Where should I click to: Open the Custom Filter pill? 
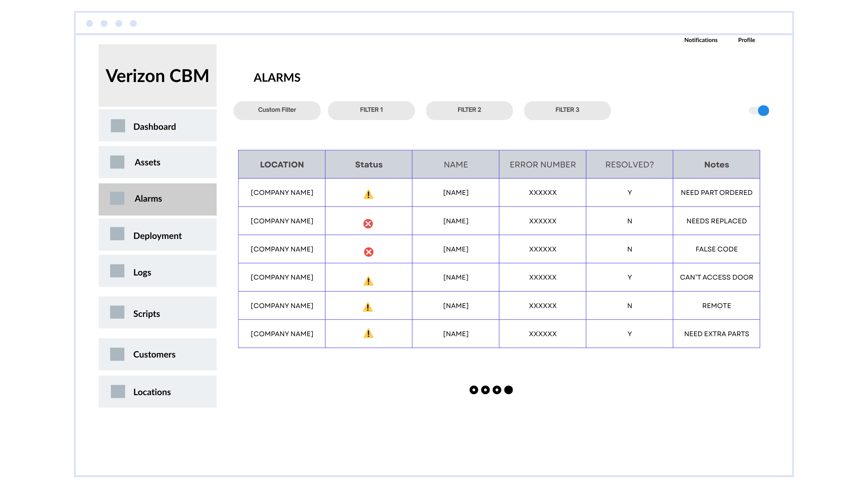[x=277, y=110]
